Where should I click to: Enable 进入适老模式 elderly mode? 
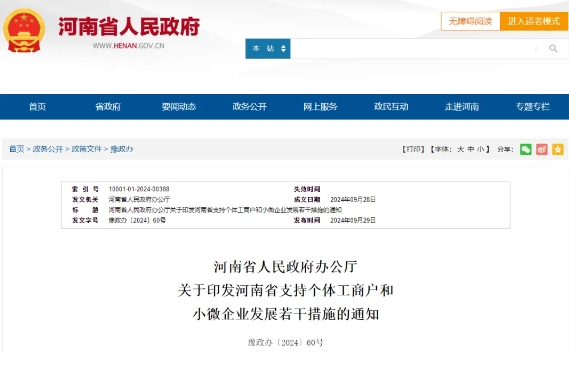click(x=534, y=21)
